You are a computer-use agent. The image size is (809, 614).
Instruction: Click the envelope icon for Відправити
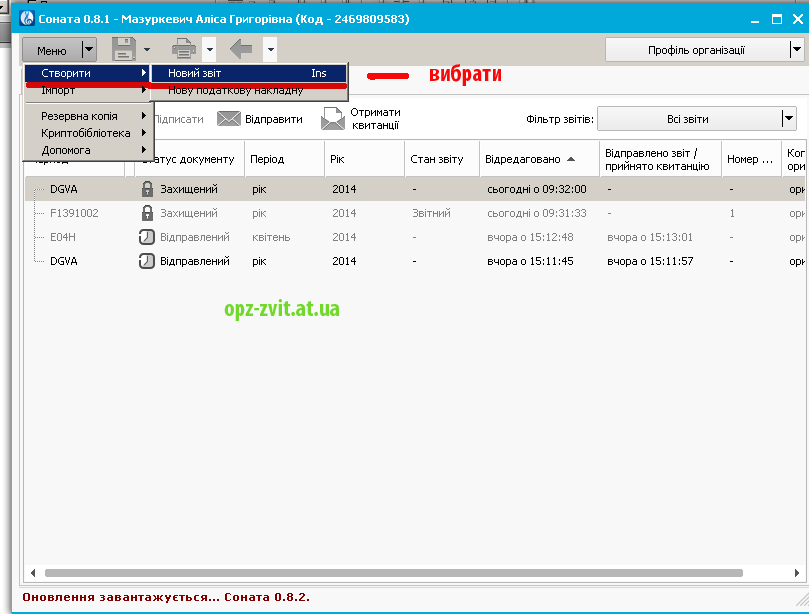click(x=229, y=119)
